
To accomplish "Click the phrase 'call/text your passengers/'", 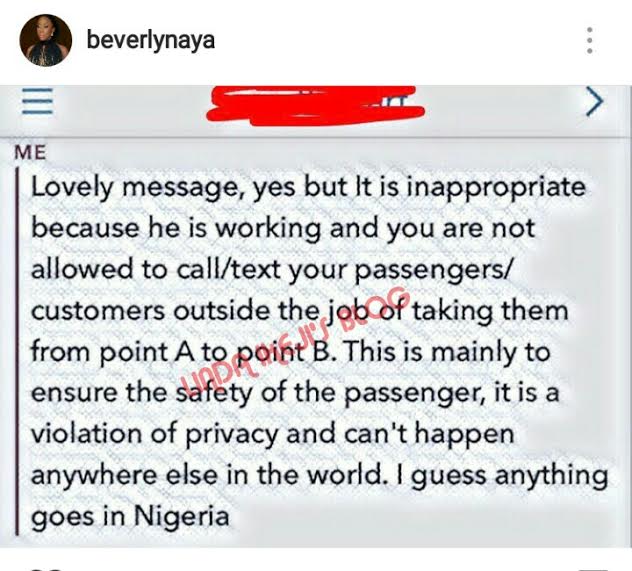I will pos(344,270).
